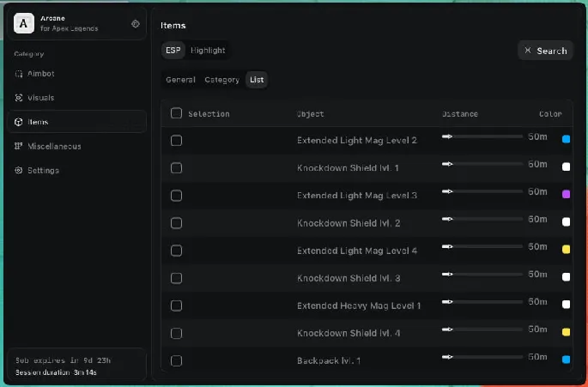Click the Extended Heavy Mag Level 1 distance slider

coord(482,303)
